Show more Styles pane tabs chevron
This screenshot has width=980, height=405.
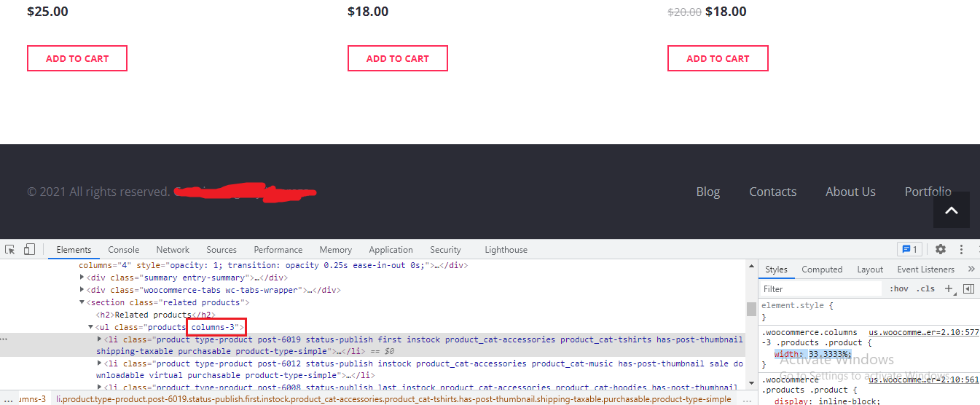click(x=971, y=270)
